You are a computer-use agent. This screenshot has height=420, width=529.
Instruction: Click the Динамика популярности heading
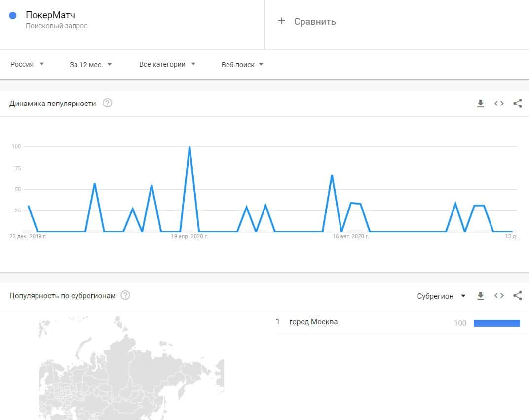53,104
